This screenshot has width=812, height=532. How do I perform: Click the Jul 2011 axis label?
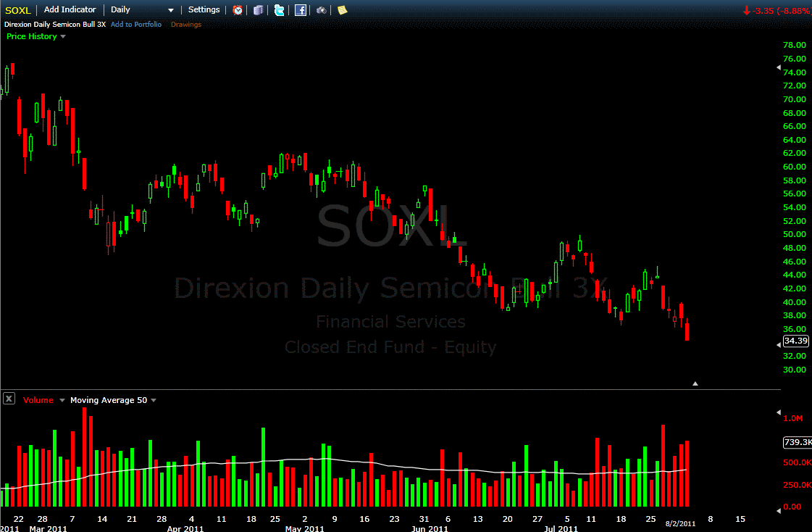point(561,528)
